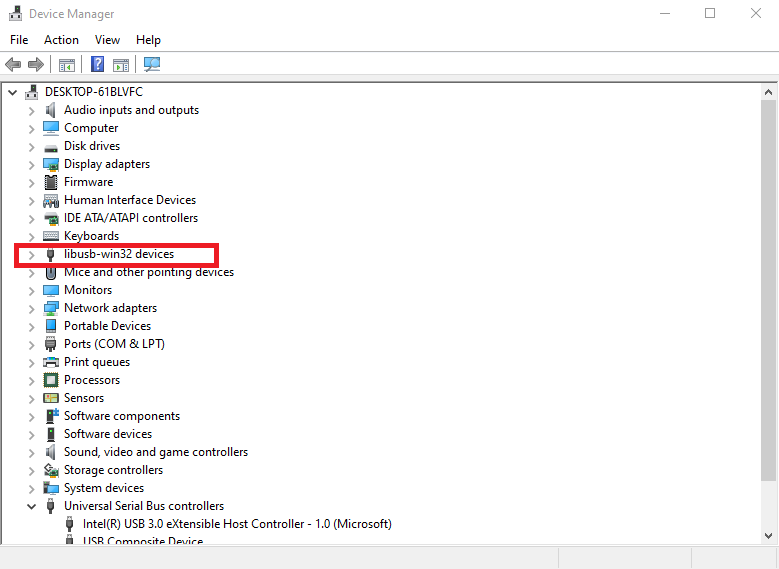Expand the Software devices chevron
Viewport: 779px width, 569px height.
coord(31,435)
